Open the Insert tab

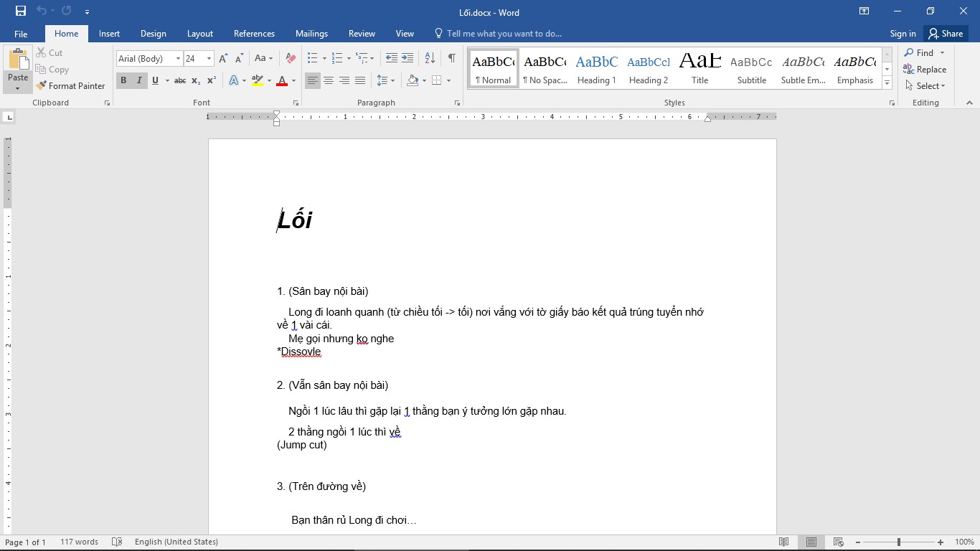click(109, 34)
